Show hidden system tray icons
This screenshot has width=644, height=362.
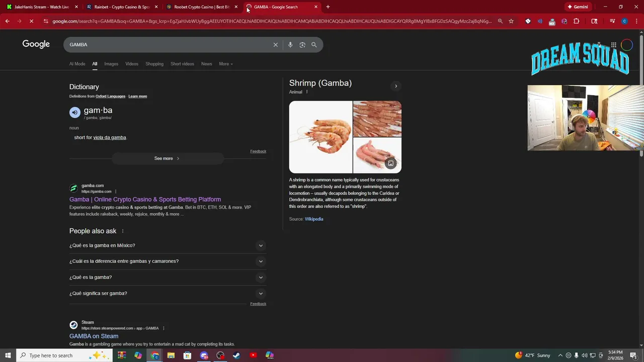pyautogui.click(x=560, y=355)
